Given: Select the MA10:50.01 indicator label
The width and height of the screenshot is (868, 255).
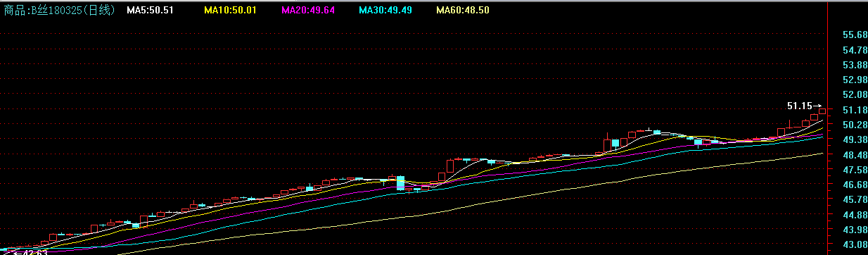Looking at the screenshot, I should pyautogui.click(x=229, y=11).
